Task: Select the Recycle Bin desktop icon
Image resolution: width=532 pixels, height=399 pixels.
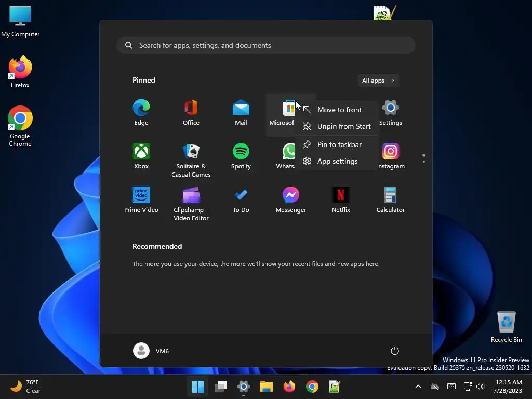Action: [506, 327]
